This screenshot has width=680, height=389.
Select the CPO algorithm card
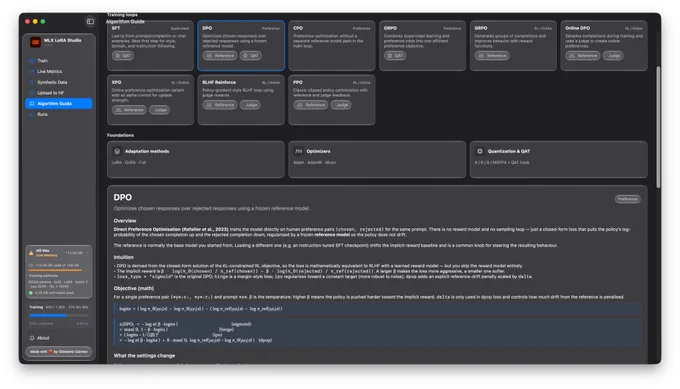click(332, 46)
